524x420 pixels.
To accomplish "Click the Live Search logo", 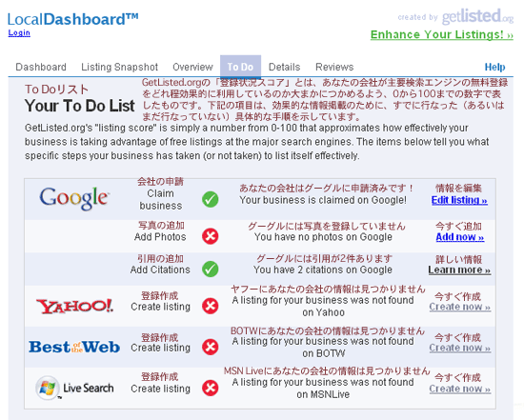I will click(74, 388).
